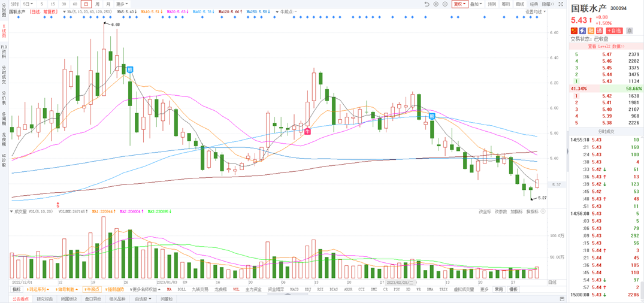Image resolution: width=644 pixels, height=303 pixels.
Task: Add stock via +自选 button
Action: 614,31
